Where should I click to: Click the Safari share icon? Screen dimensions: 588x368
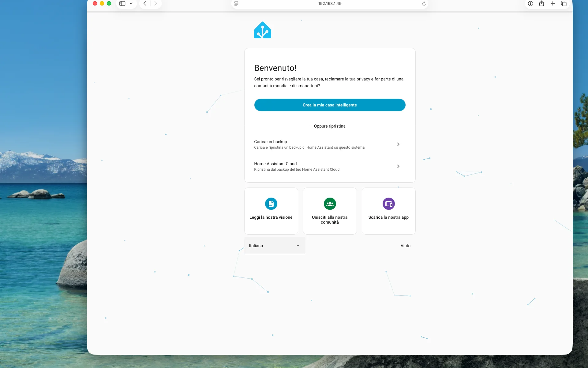point(541,4)
